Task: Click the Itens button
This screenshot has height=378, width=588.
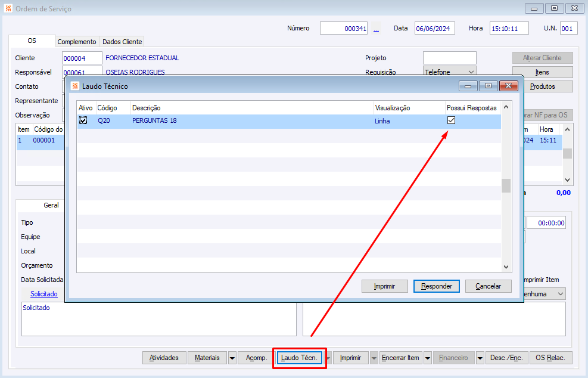Action: coord(542,72)
